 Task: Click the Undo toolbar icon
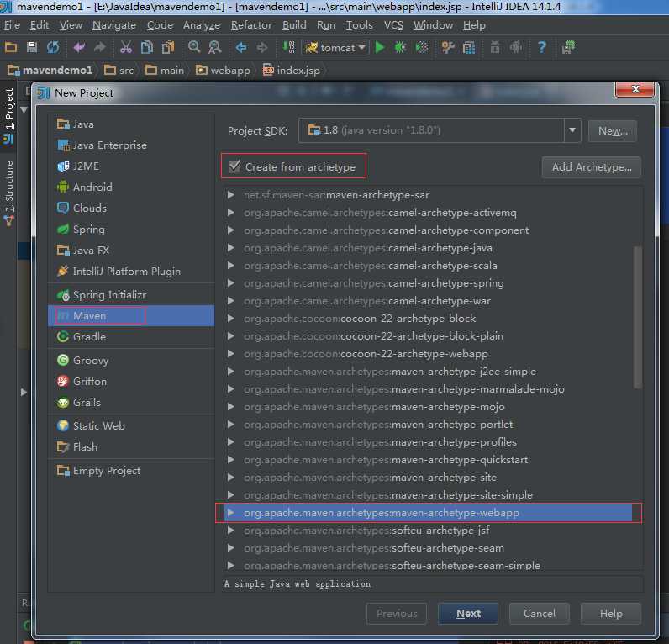coord(79,47)
